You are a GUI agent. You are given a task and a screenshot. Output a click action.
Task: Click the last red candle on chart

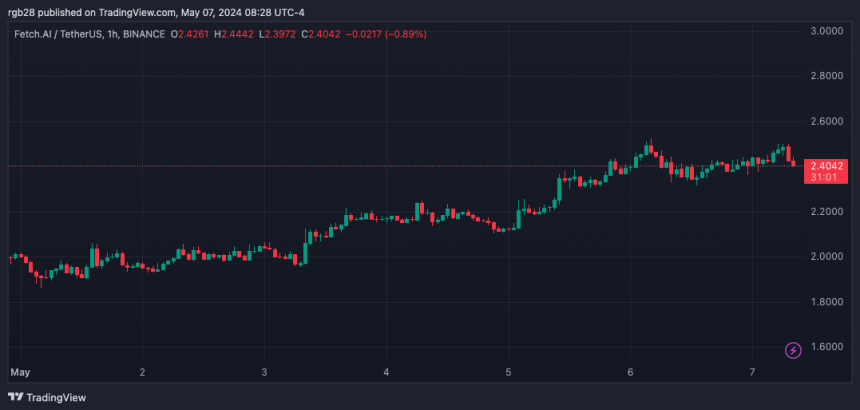[x=793, y=160]
